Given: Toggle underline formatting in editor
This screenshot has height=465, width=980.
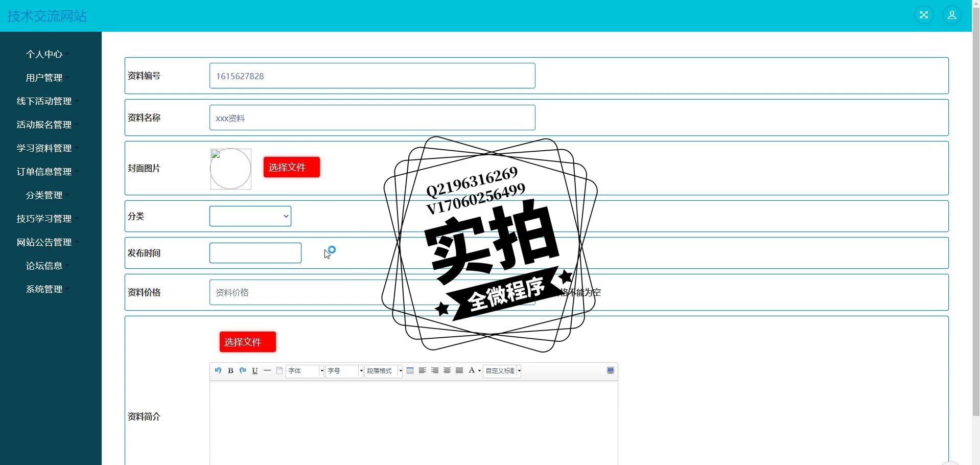Looking at the screenshot, I should [x=255, y=370].
